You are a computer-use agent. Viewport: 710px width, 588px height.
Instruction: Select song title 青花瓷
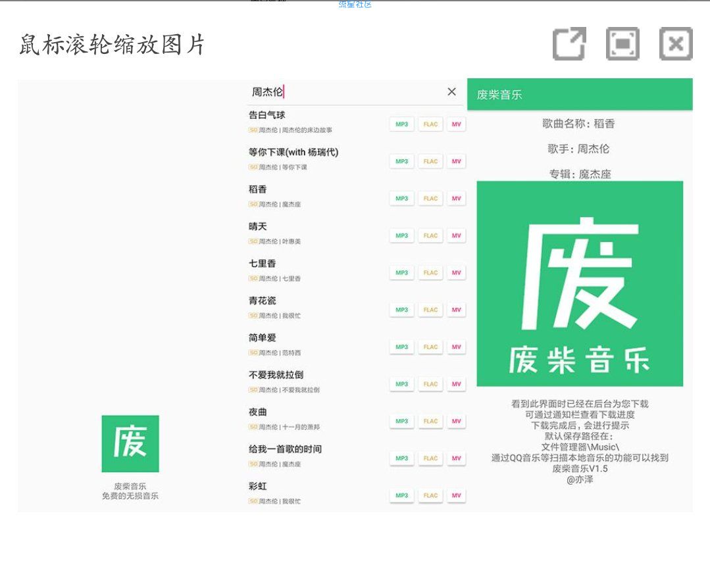[x=262, y=301]
